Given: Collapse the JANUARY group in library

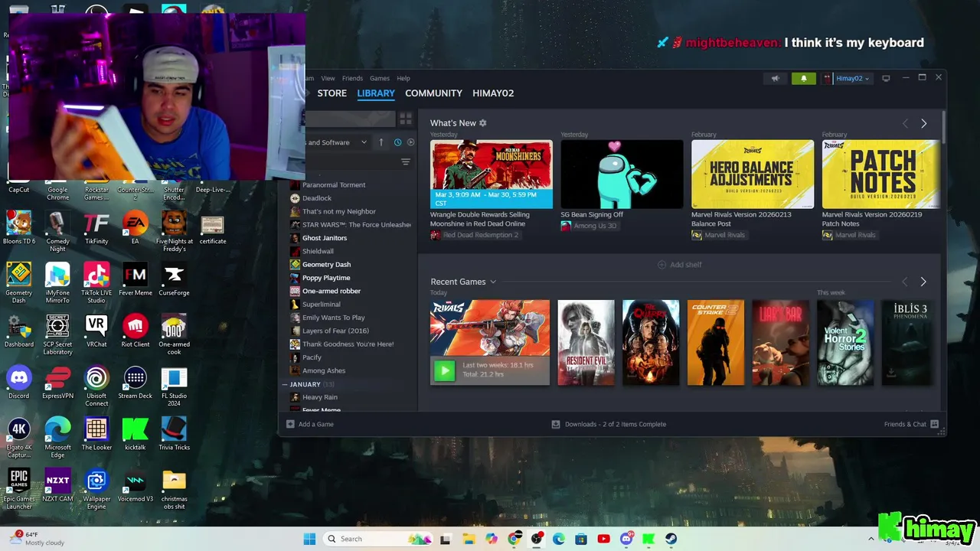Looking at the screenshot, I should pyautogui.click(x=285, y=384).
